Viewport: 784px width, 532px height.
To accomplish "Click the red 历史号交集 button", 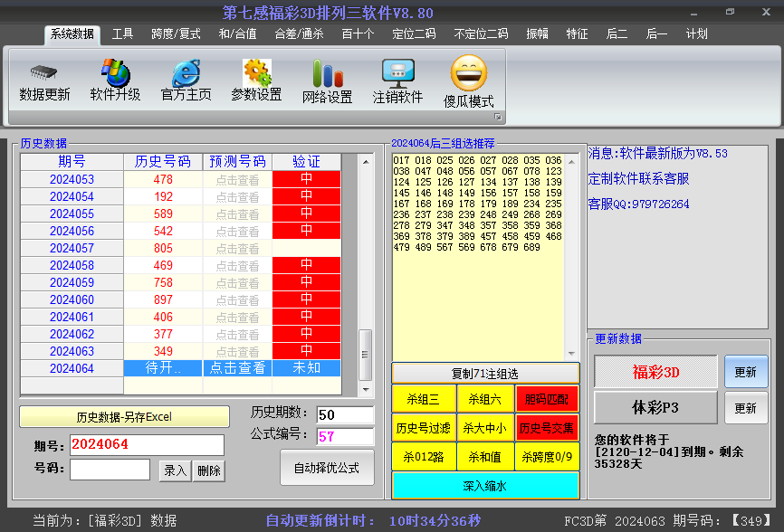I will pyautogui.click(x=547, y=428).
